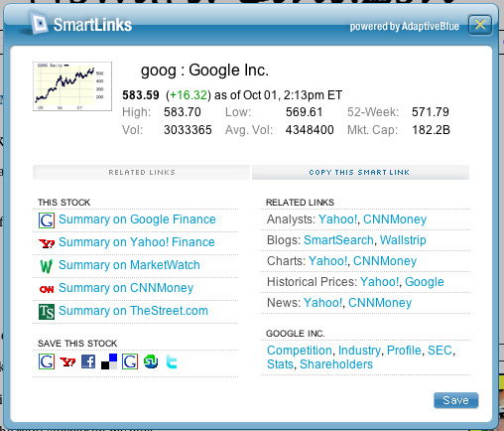The image size is (504, 431).
Task: Open the Shareholders link
Action: point(336,364)
